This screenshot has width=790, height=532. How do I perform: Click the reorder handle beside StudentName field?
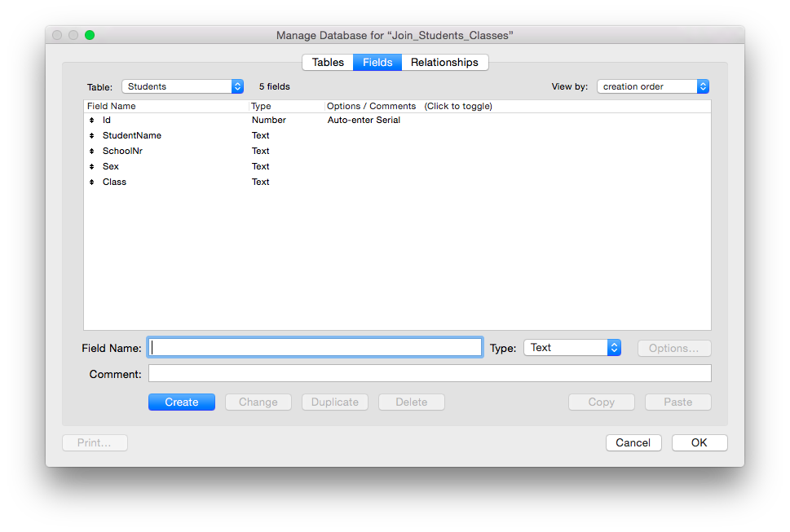(91, 136)
